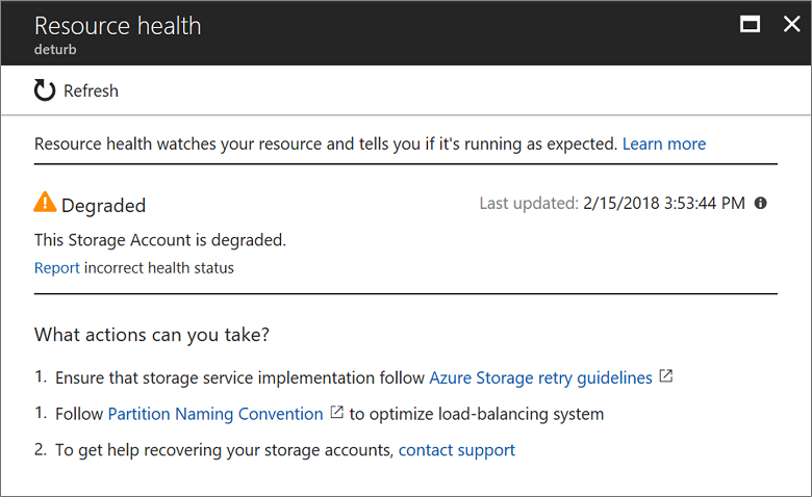Click the Resource health title text

(118, 25)
